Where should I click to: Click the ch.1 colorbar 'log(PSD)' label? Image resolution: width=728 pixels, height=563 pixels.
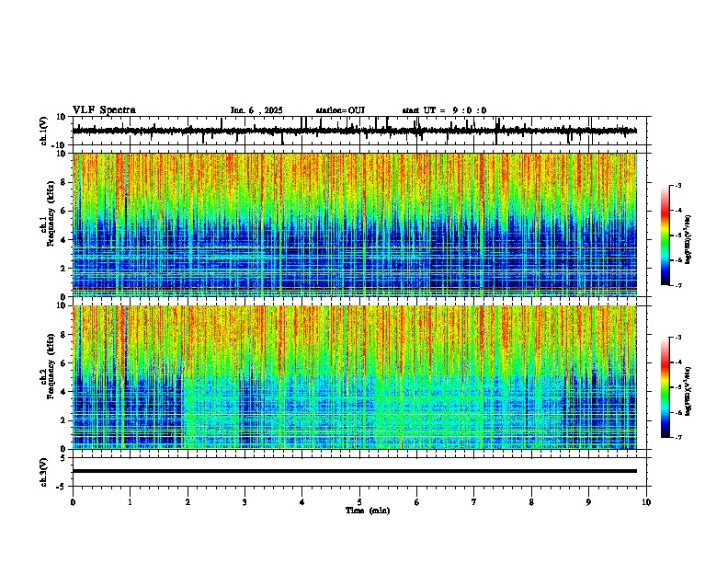pos(688,240)
